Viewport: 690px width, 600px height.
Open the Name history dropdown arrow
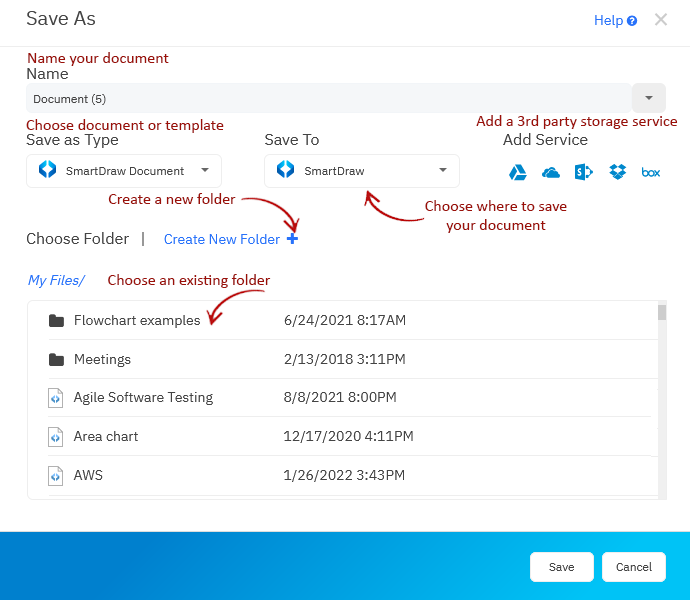(x=649, y=98)
